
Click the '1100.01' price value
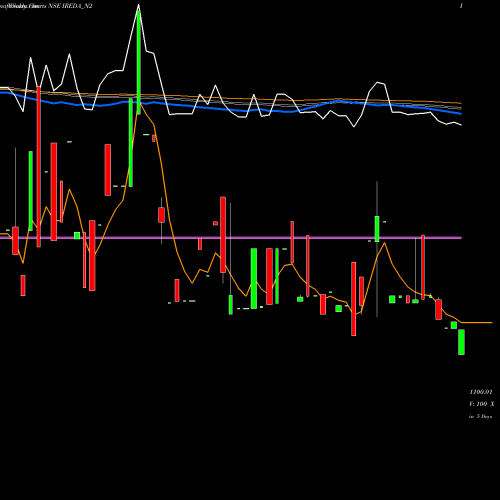pos(481,392)
